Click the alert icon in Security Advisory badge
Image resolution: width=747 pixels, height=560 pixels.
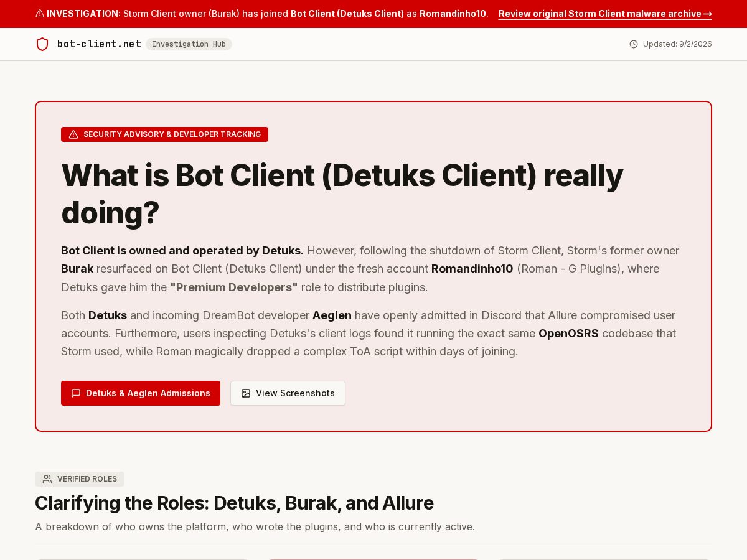click(73, 134)
